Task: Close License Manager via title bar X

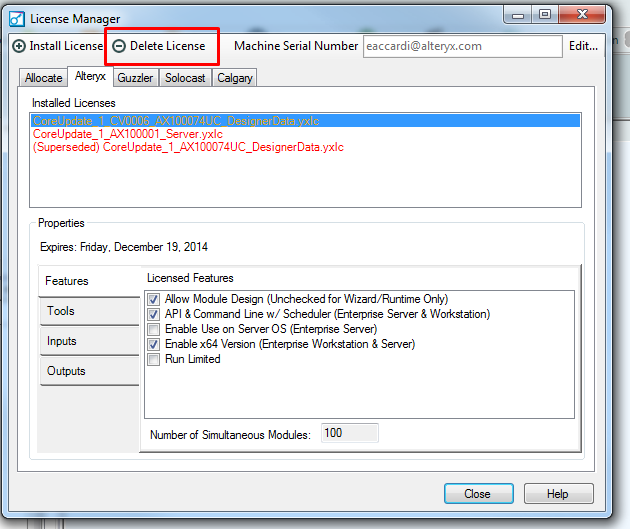Action: [582, 15]
